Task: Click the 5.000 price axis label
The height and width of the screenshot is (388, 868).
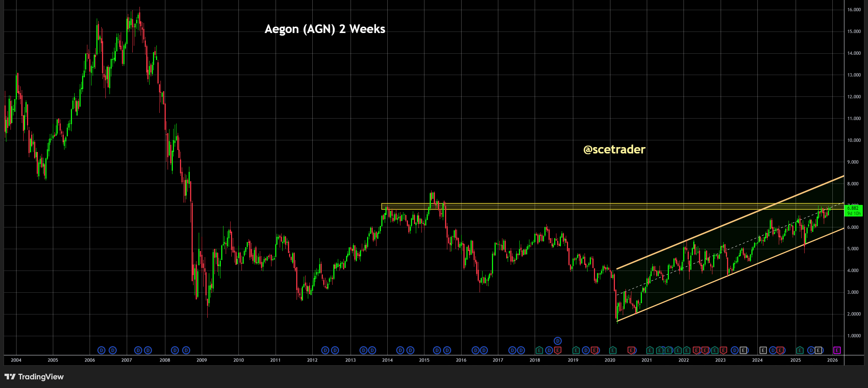Action: (853, 249)
